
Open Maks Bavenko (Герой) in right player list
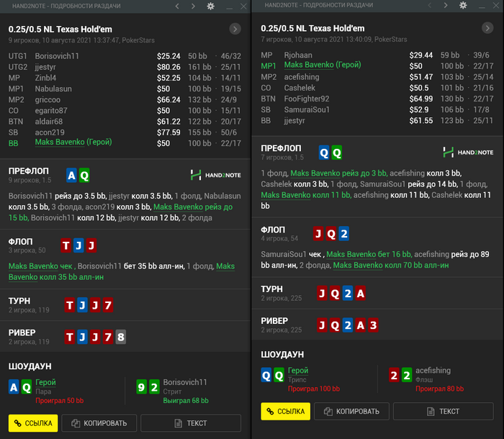point(323,65)
